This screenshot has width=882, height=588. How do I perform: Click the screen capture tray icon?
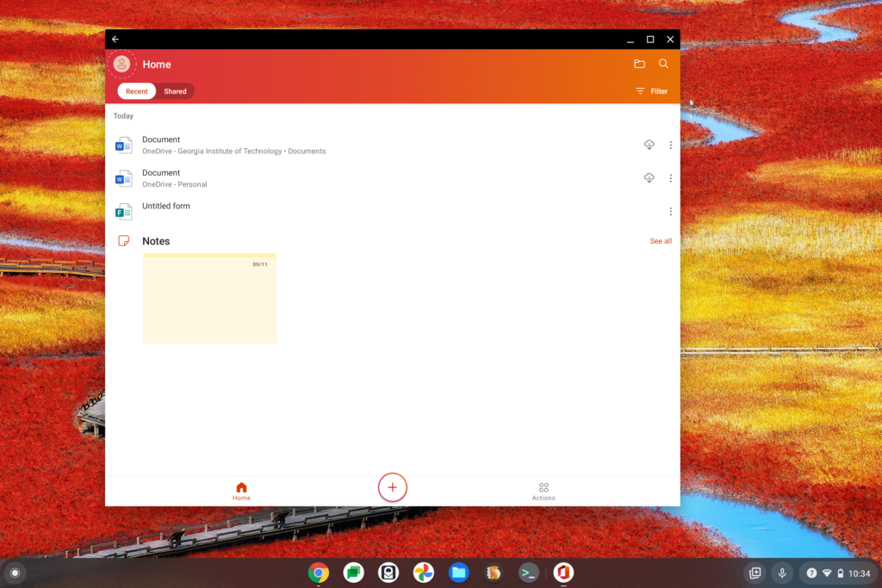(755, 573)
